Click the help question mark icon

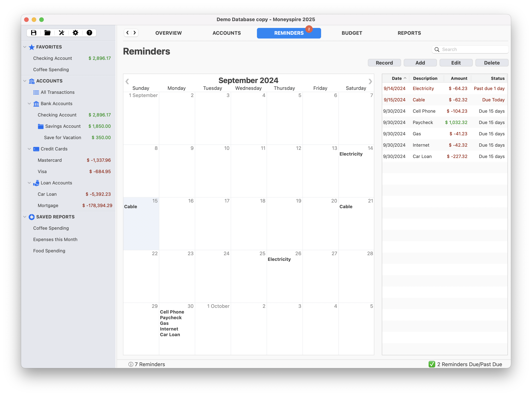pos(89,33)
